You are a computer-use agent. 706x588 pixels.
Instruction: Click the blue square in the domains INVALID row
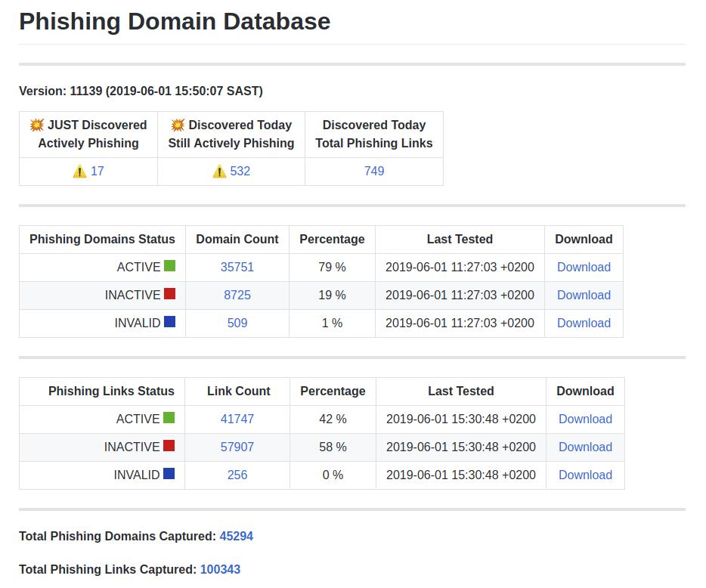coord(170,322)
